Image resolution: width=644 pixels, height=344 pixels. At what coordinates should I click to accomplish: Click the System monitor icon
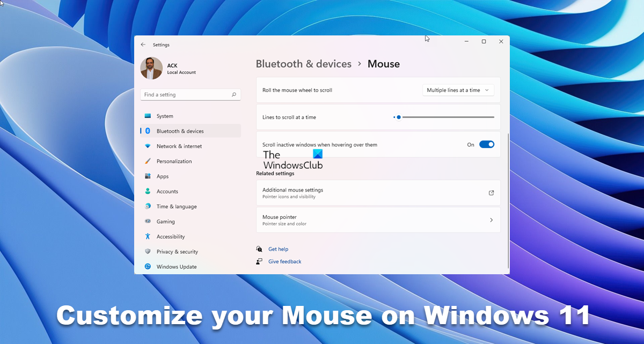point(148,116)
